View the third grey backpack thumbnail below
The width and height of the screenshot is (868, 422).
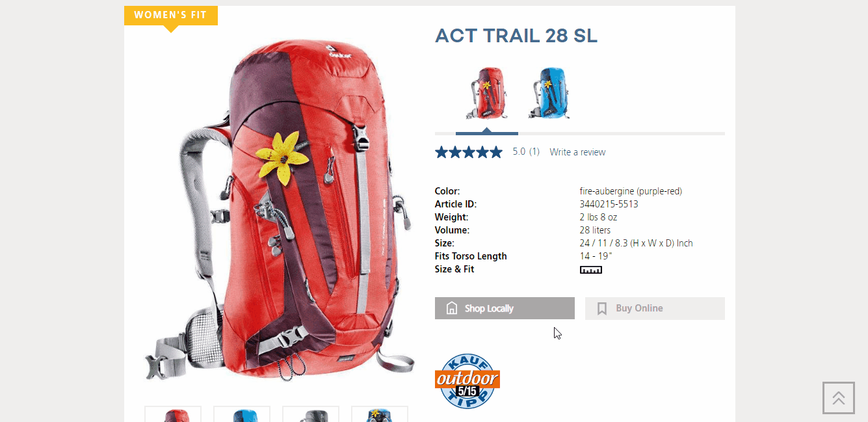311,414
